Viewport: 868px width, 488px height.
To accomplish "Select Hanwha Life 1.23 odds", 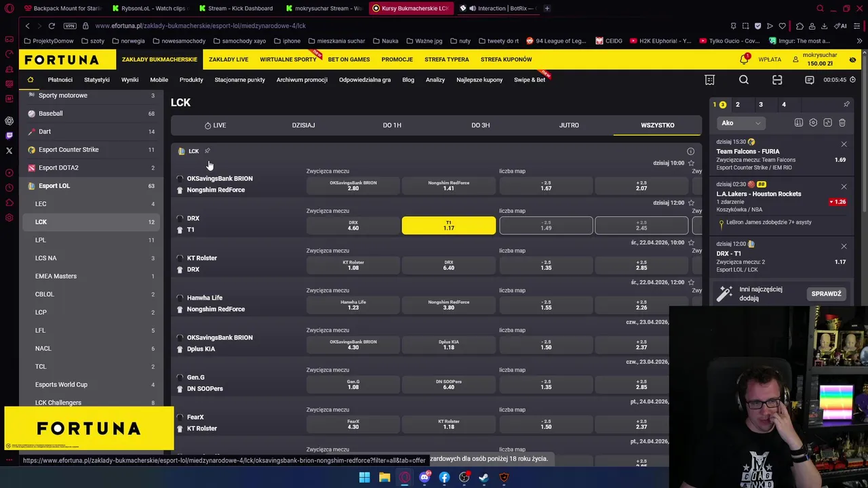I will coord(353,305).
